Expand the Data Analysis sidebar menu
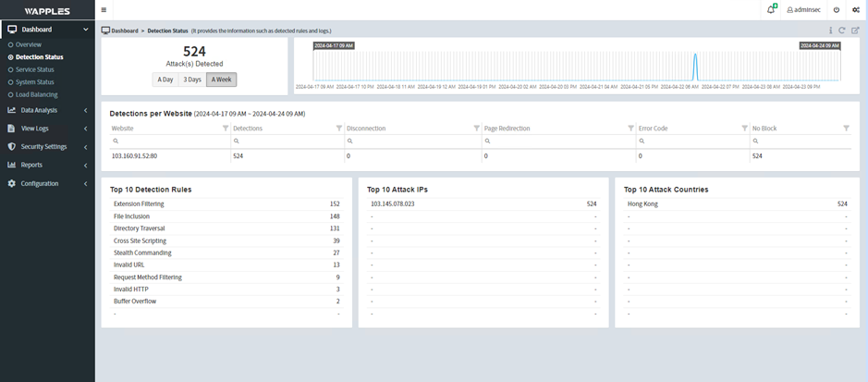Screen dimensions: 868x382 click(47, 110)
